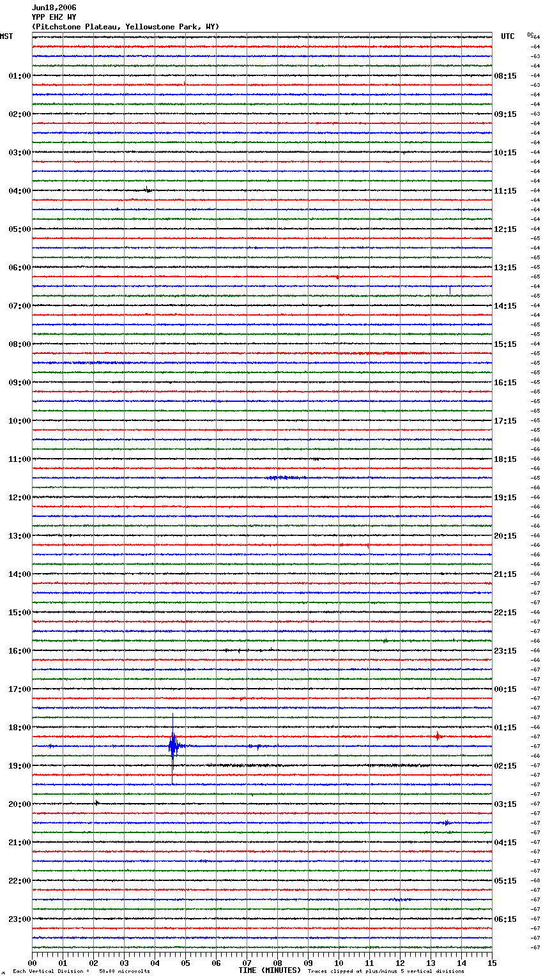Click the 02:15 UTC time label
This screenshot has height=980, width=543.
click(x=505, y=766)
